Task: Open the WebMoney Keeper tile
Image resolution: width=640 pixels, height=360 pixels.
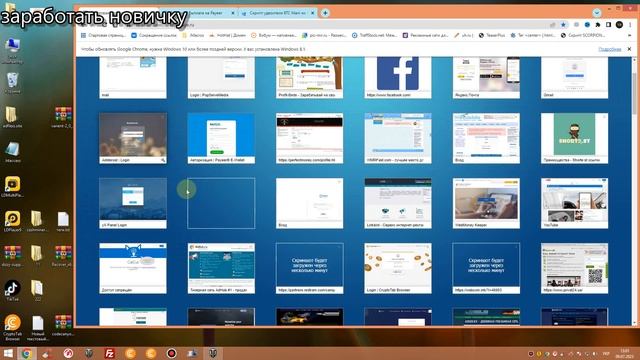Action: click(x=486, y=203)
